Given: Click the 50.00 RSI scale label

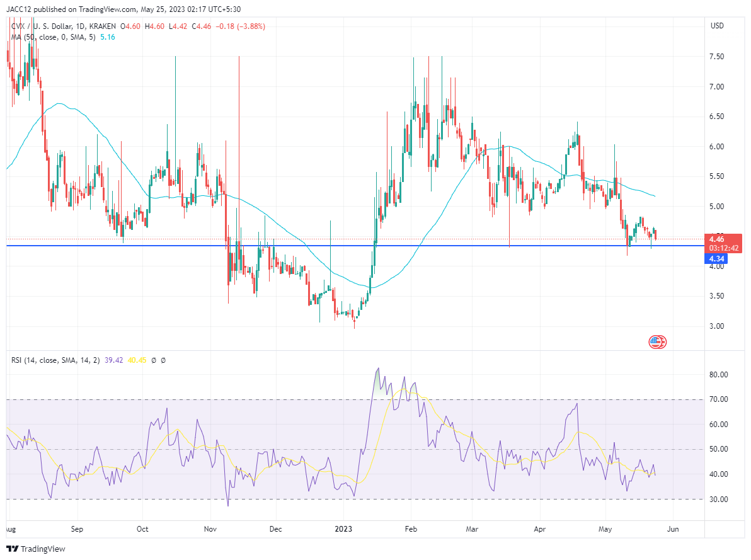Looking at the screenshot, I should coord(718,449).
